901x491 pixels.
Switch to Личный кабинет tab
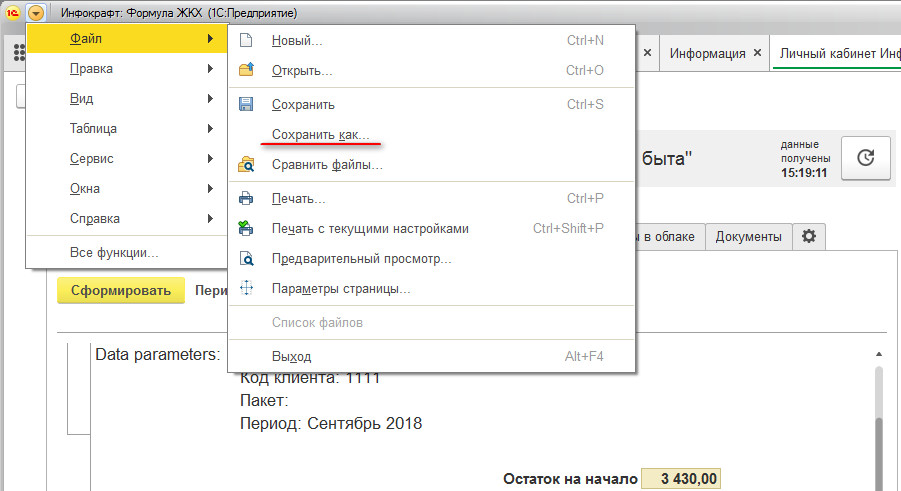click(x=839, y=53)
